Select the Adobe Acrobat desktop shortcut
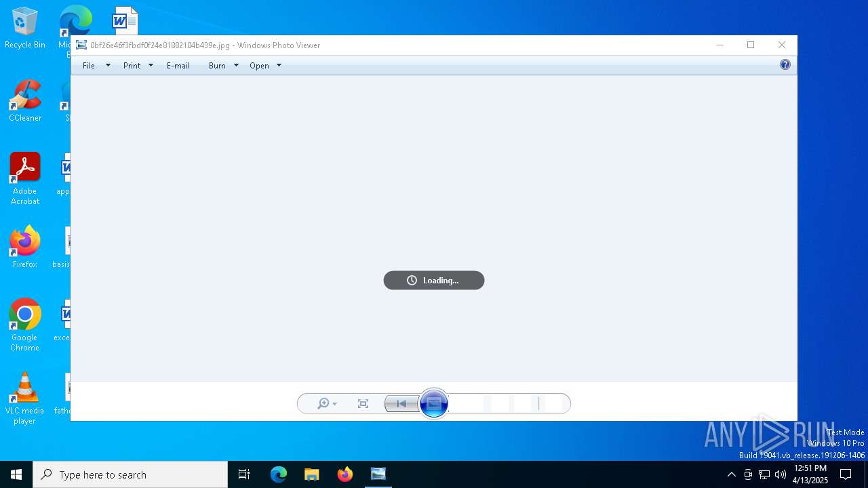The width and height of the screenshot is (868, 488). point(25,179)
